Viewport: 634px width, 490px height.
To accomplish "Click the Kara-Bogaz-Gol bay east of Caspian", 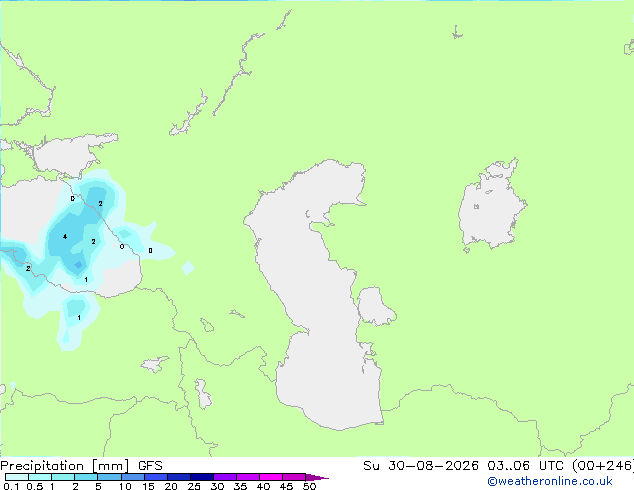I will (375, 306).
